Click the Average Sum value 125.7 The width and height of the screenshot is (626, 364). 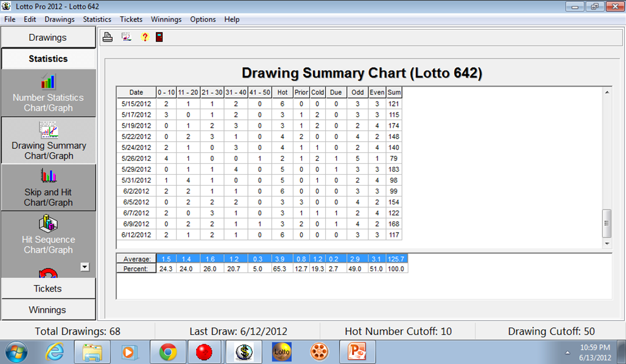tap(396, 259)
